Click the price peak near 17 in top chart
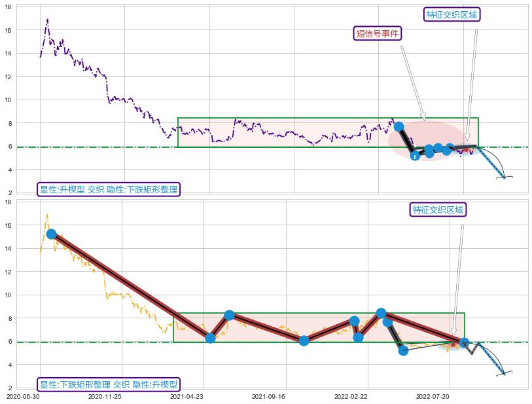Image resolution: width=532 pixels, height=404 pixels. pyautogui.click(x=47, y=20)
